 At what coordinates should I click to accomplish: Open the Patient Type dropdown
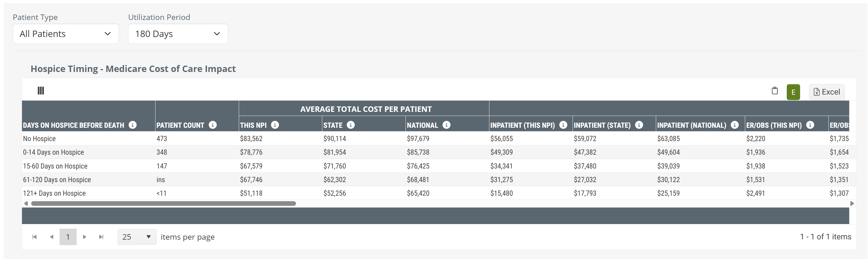click(66, 34)
